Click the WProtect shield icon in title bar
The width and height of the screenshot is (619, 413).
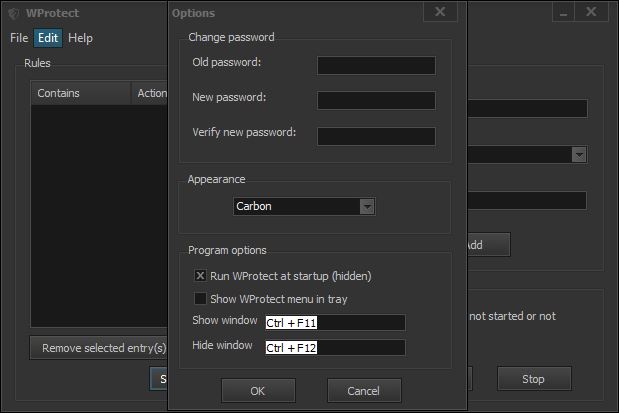pyautogui.click(x=14, y=14)
